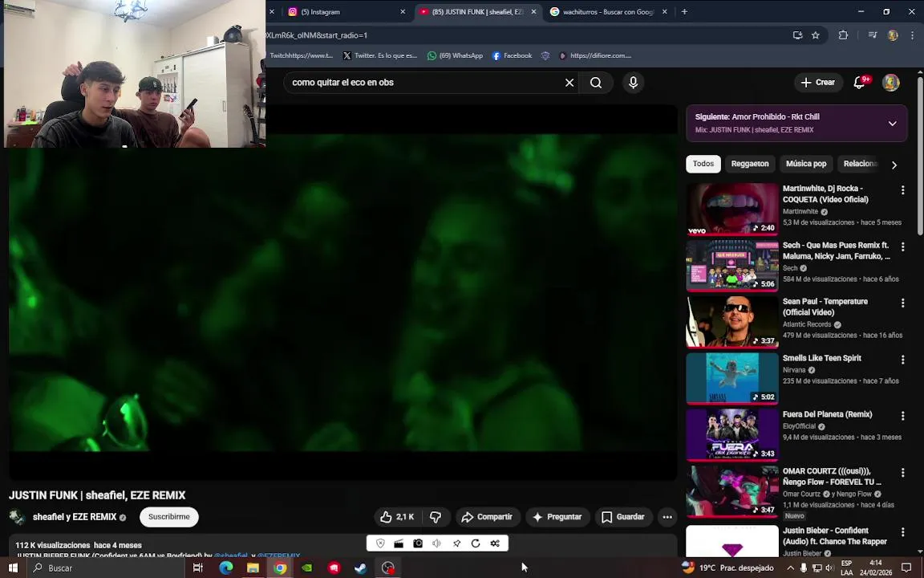Open Fuera Del Planeta Remix thumbnail
924x578 pixels.
click(731, 435)
